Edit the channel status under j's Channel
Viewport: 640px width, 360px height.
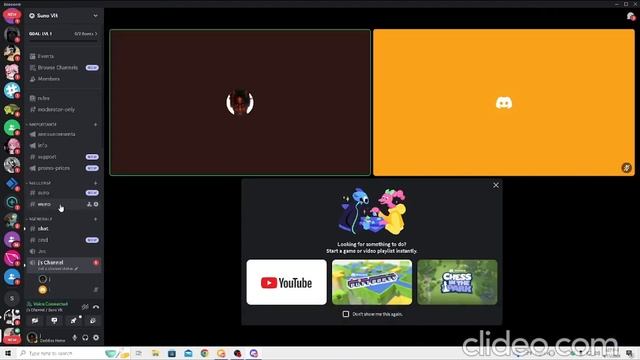coord(58,269)
